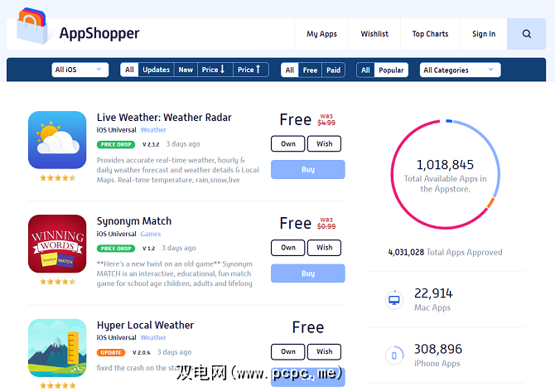Select the All price filter next to Free
This screenshot has height=392, width=555.
[290, 70]
